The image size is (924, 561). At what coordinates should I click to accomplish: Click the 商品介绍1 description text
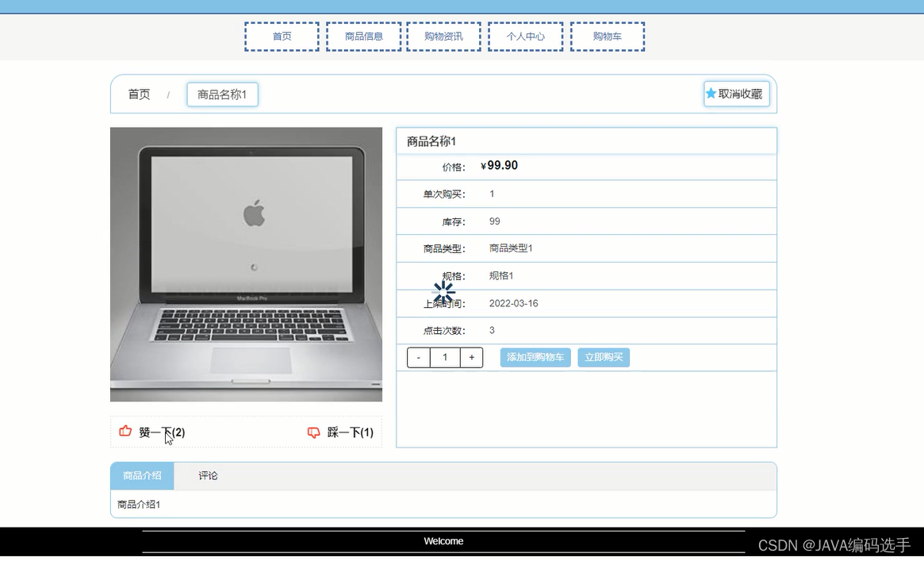pyautogui.click(x=139, y=505)
